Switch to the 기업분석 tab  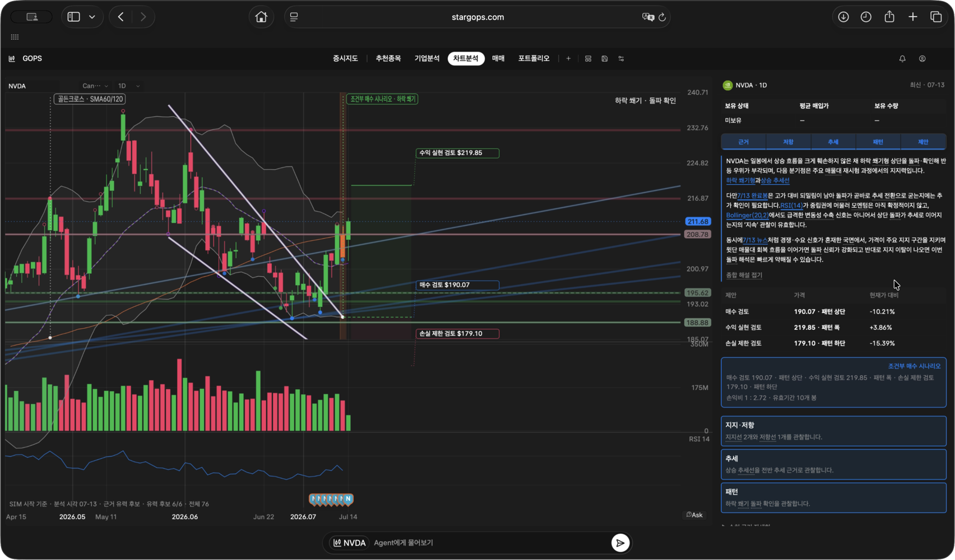[x=427, y=58]
